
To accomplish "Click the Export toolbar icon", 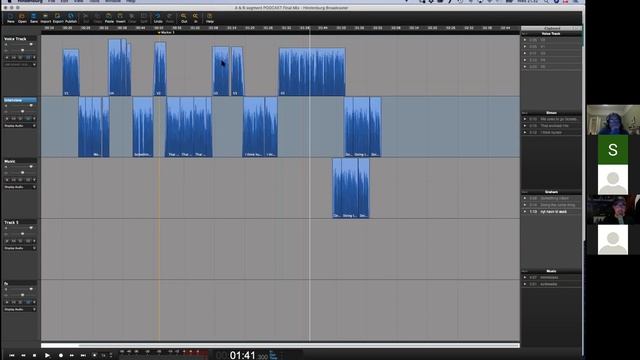I will [x=58, y=18].
